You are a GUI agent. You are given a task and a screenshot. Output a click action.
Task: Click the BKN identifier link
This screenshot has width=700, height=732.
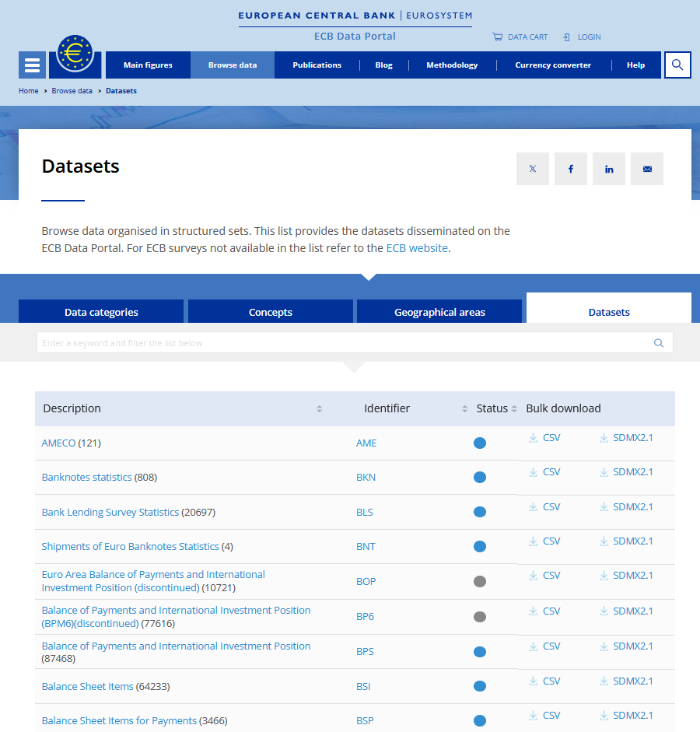pos(366,477)
